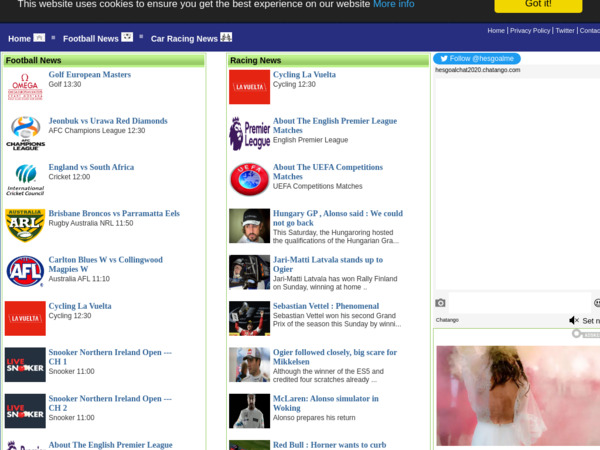Open the Privacy Policy link
Screen dimensions: 600x450
[x=530, y=31]
